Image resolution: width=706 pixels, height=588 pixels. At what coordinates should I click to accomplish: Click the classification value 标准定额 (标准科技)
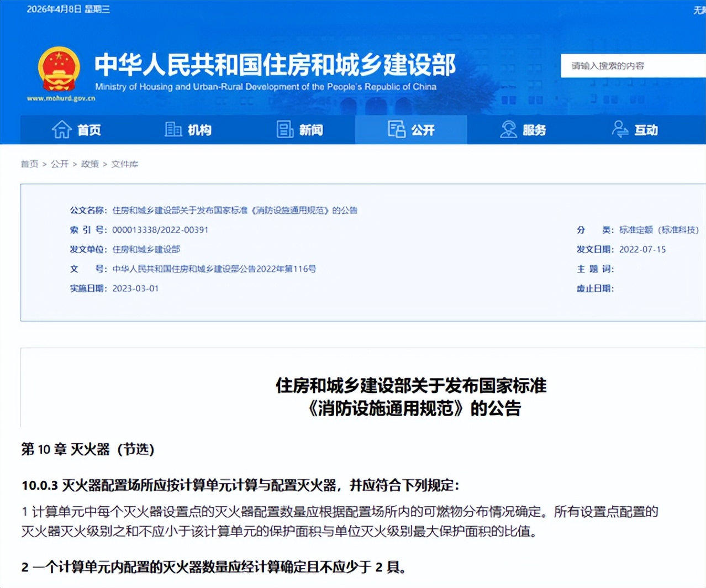pyautogui.click(x=659, y=230)
